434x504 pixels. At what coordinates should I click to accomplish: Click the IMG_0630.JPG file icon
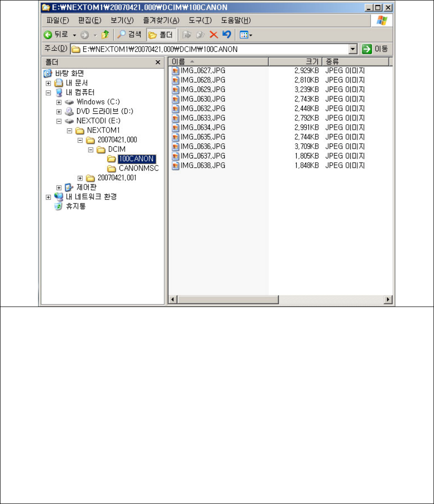[175, 99]
